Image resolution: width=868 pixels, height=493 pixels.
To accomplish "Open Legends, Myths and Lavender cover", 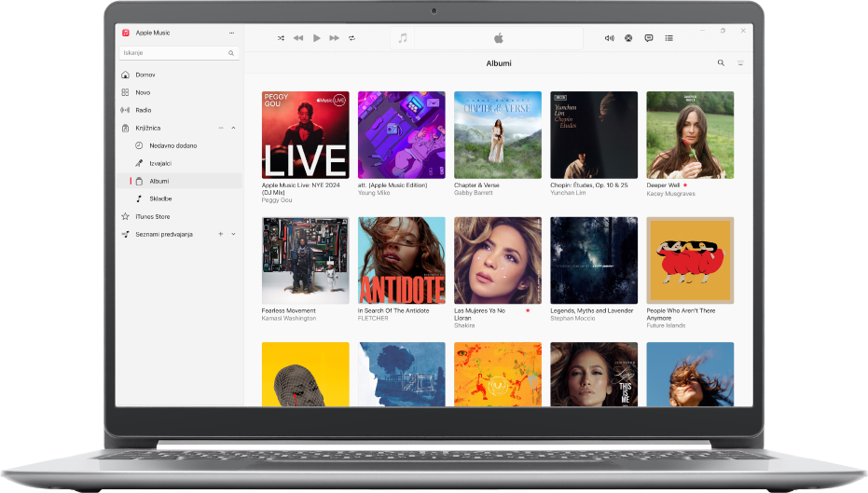I will [x=594, y=260].
